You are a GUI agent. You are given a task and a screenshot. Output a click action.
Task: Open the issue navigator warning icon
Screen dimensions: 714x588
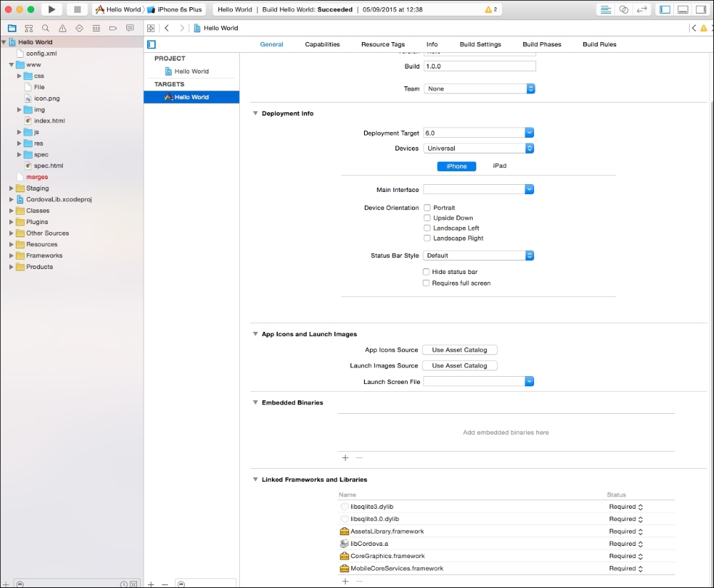[62, 29]
